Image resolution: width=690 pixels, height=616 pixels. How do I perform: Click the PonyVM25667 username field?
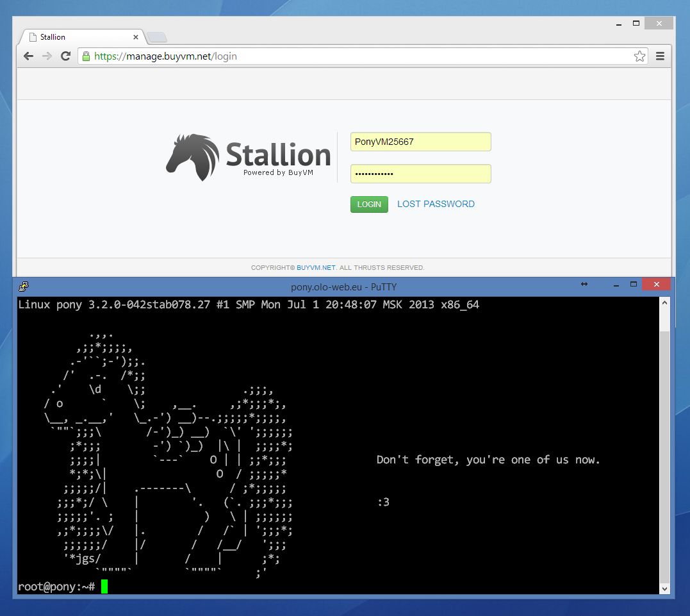pos(421,142)
